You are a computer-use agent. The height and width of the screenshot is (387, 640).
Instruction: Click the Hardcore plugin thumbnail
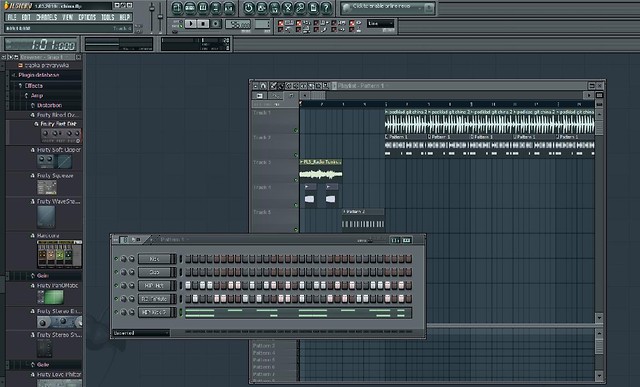click(x=60, y=254)
